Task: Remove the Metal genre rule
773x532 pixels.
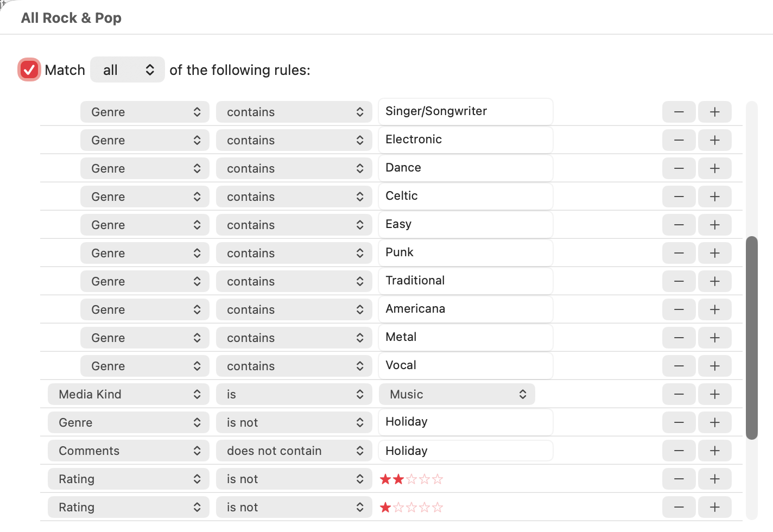Action: pyautogui.click(x=679, y=338)
